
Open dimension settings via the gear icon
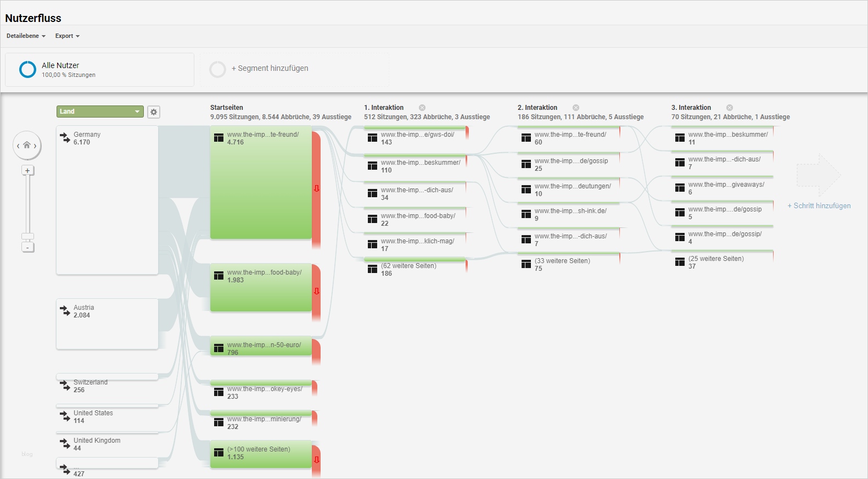(154, 112)
